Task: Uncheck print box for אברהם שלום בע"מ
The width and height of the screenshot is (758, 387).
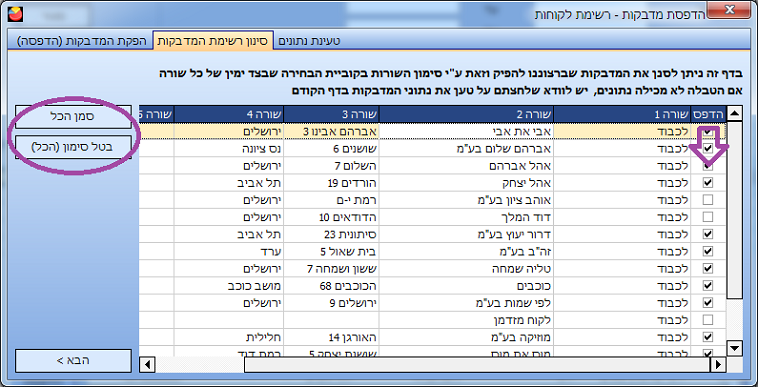Action: (x=708, y=148)
